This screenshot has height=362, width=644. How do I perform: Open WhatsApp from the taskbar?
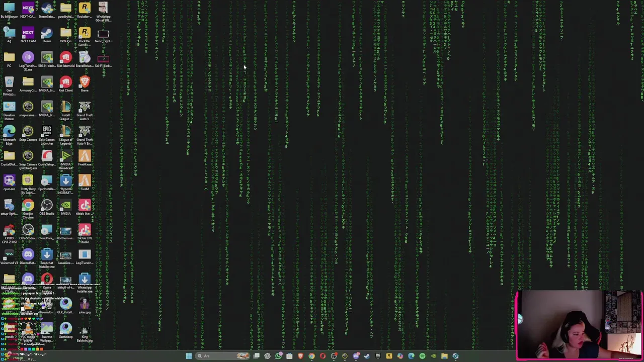pyautogui.click(x=278, y=356)
